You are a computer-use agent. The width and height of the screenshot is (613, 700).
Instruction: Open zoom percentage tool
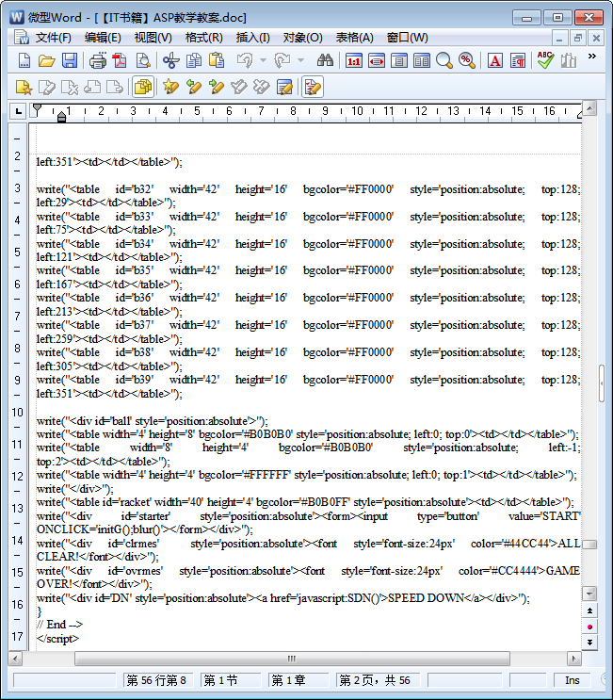[x=467, y=60]
